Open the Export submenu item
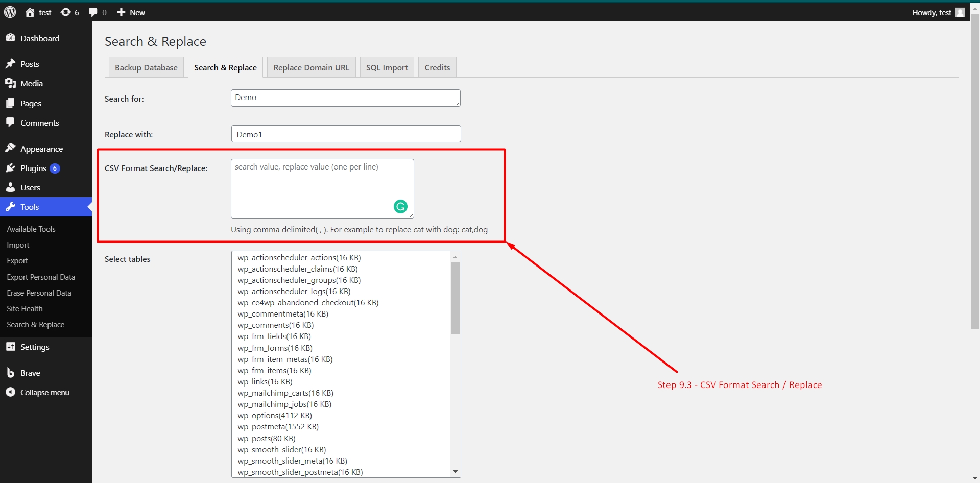The height and width of the screenshot is (483, 980). tap(17, 261)
